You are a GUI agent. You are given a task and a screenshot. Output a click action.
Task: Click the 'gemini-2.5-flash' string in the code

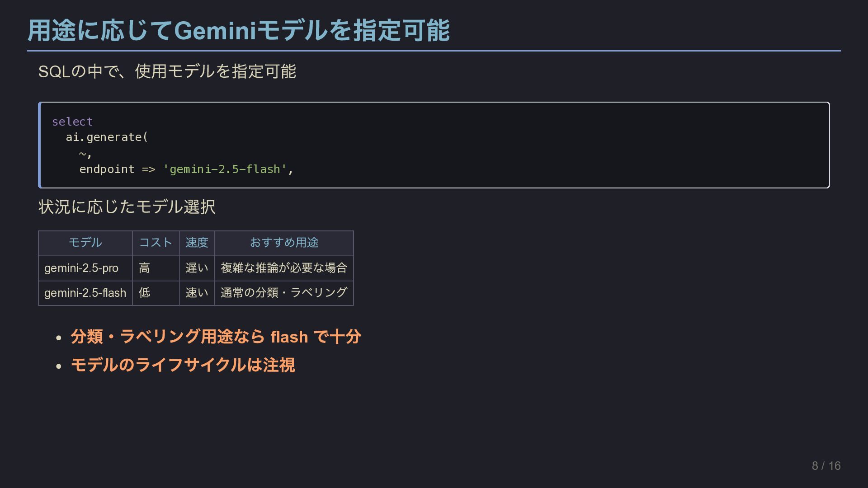(x=225, y=169)
